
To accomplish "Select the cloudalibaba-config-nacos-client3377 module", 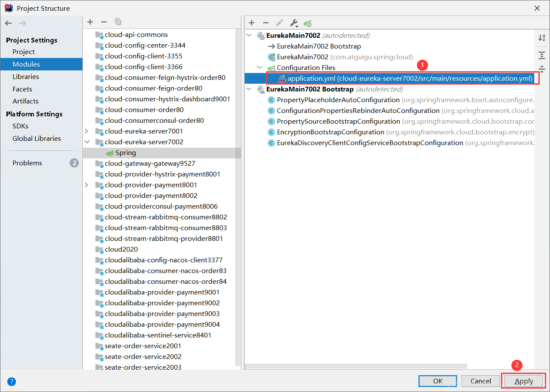I will coord(164,260).
